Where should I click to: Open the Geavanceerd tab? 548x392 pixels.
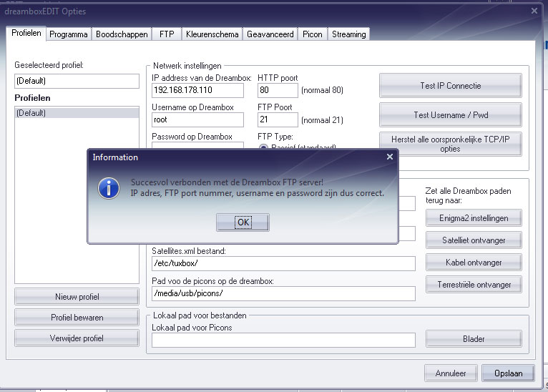point(270,34)
